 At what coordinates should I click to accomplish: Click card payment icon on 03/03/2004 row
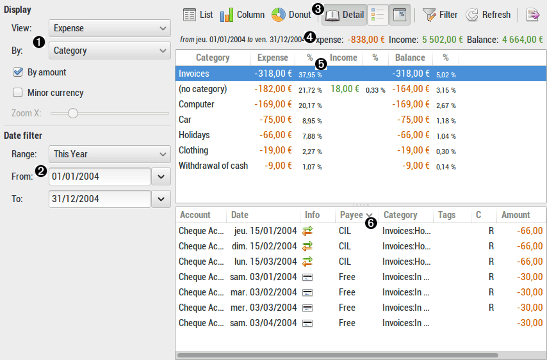pyautogui.click(x=307, y=308)
